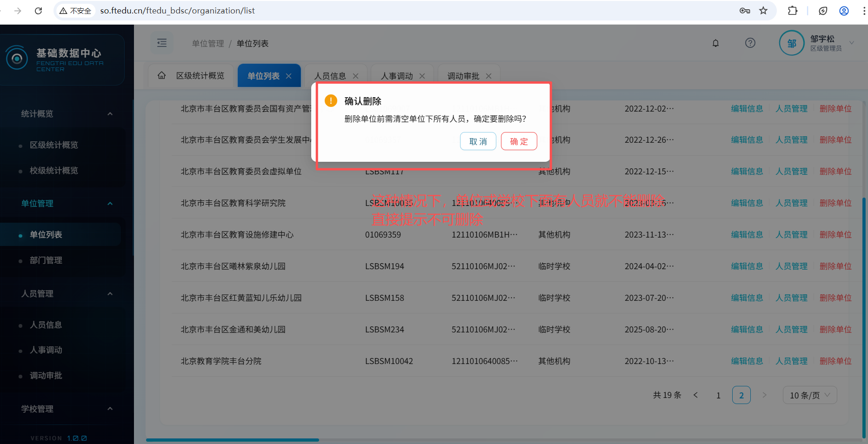
Task: Click the home icon in tab bar
Action: pyautogui.click(x=161, y=75)
